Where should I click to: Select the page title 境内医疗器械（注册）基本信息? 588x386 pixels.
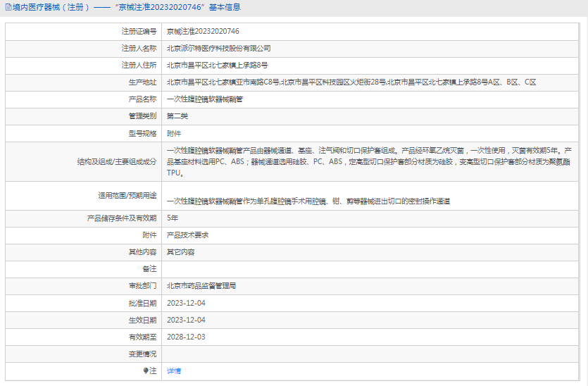(126, 7)
